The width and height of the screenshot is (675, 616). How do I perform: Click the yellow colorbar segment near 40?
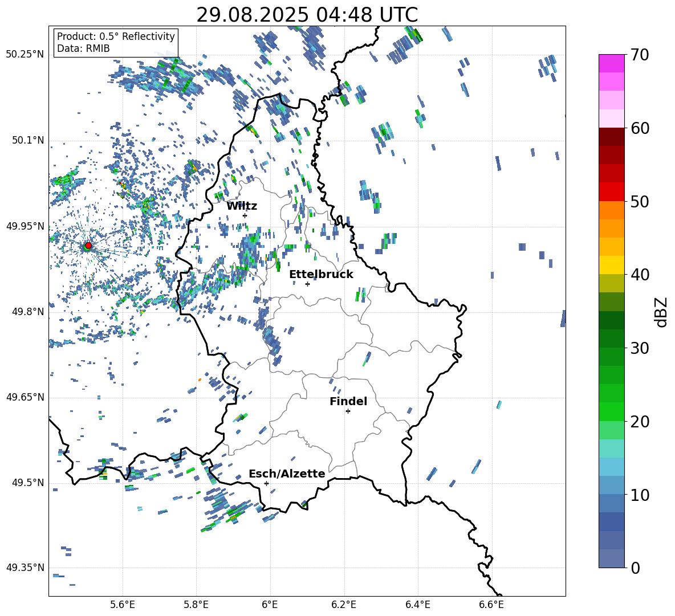pos(611,265)
